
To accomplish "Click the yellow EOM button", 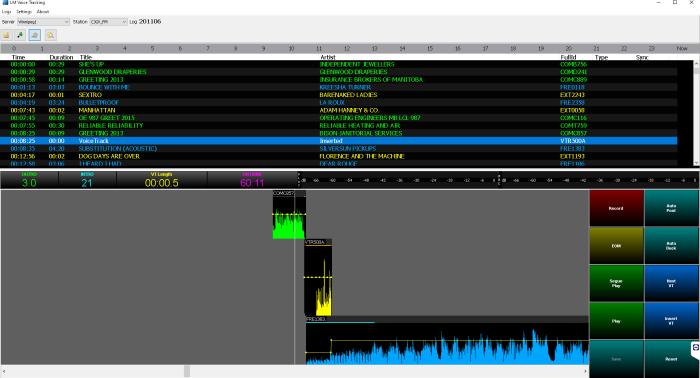I will [617, 245].
